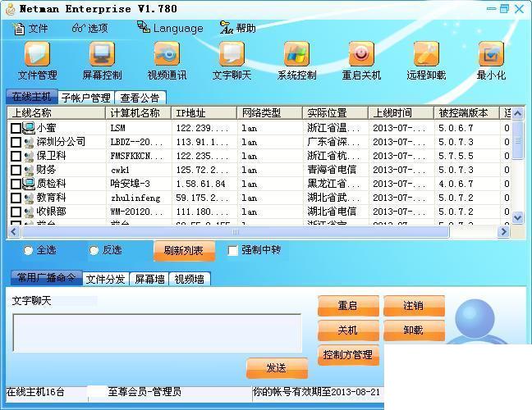Image resolution: width=532 pixels, height=410 pixels.
Task: Check the box for host 深圳分公司
Action: pyautogui.click(x=16, y=142)
